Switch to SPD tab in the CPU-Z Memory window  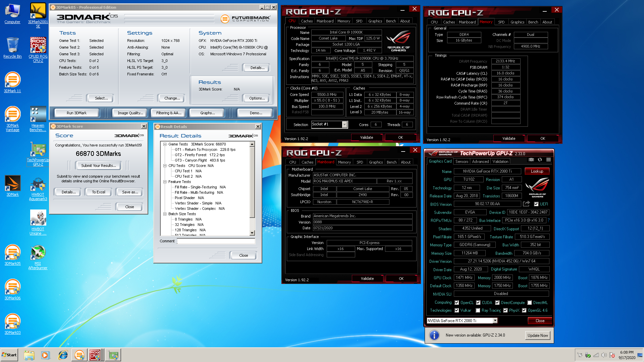coord(501,22)
